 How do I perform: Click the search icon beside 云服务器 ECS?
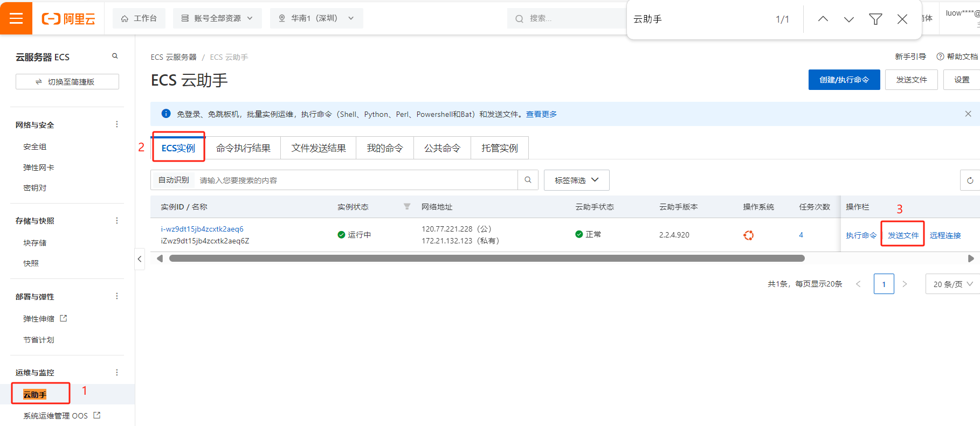115,56
